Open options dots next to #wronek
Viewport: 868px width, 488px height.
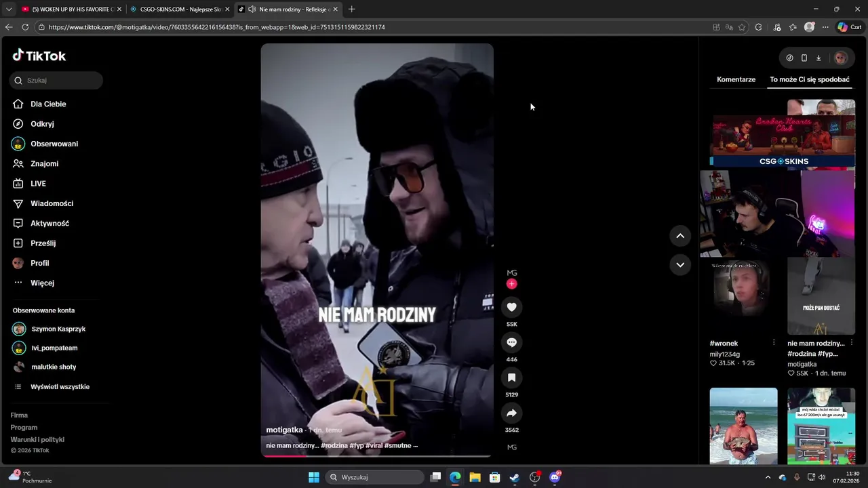pos(774,343)
